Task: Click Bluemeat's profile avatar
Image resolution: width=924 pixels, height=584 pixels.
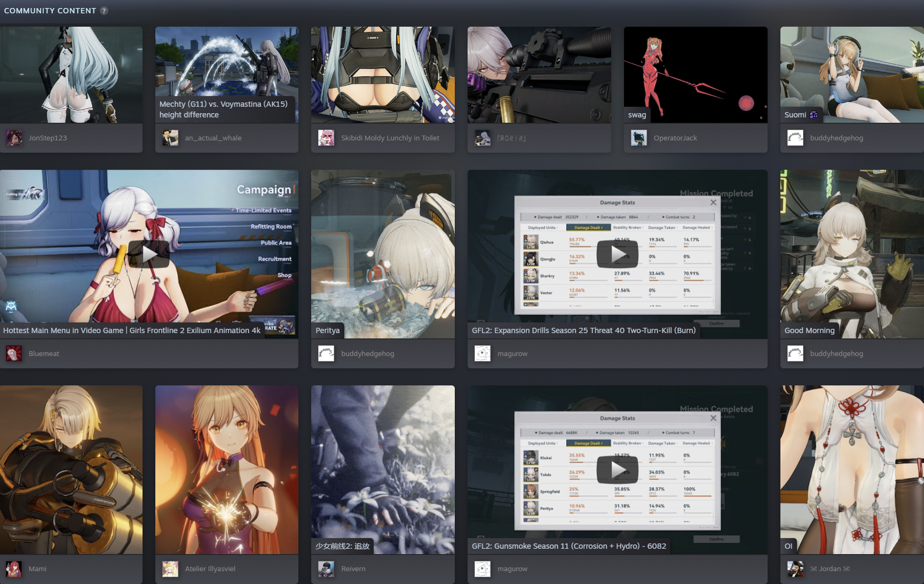Action: [x=14, y=353]
